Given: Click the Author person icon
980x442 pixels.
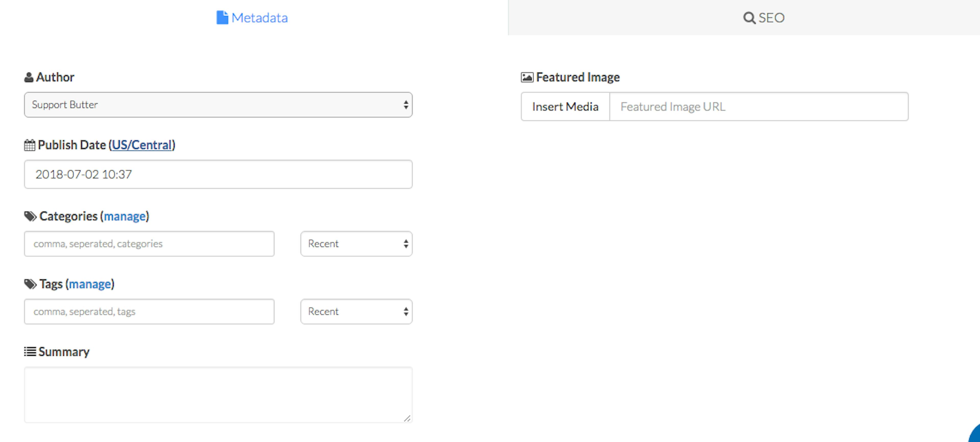Looking at the screenshot, I should pyautogui.click(x=29, y=77).
